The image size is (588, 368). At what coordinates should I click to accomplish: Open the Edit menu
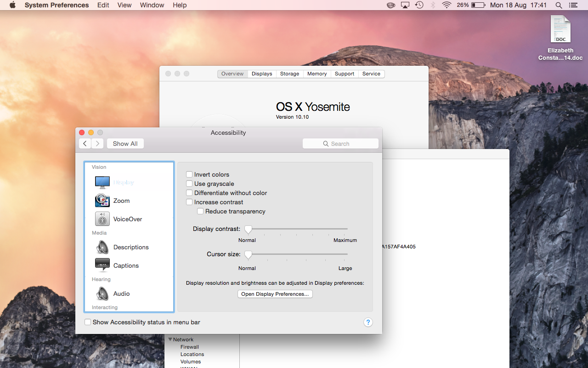103,5
